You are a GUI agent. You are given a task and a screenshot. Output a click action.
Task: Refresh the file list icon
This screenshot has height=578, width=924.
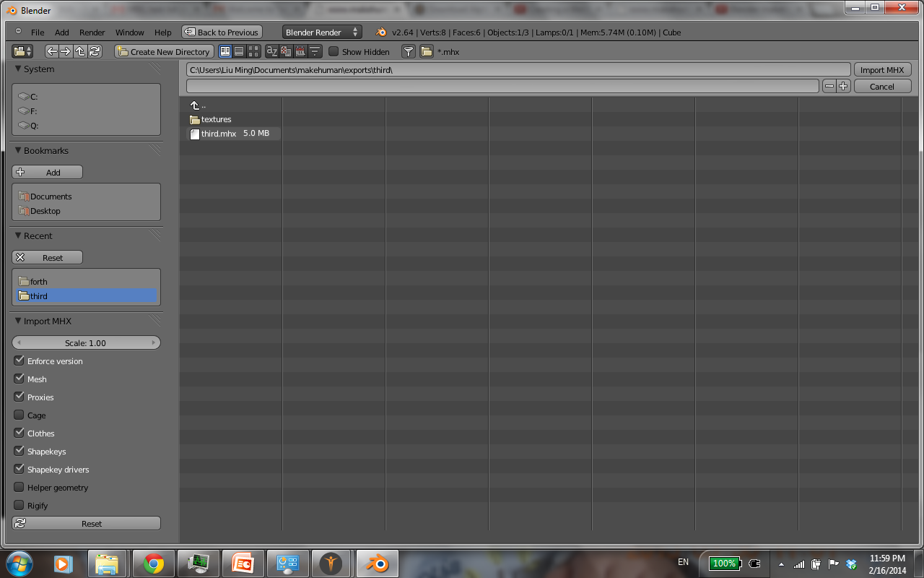point(95,51)
